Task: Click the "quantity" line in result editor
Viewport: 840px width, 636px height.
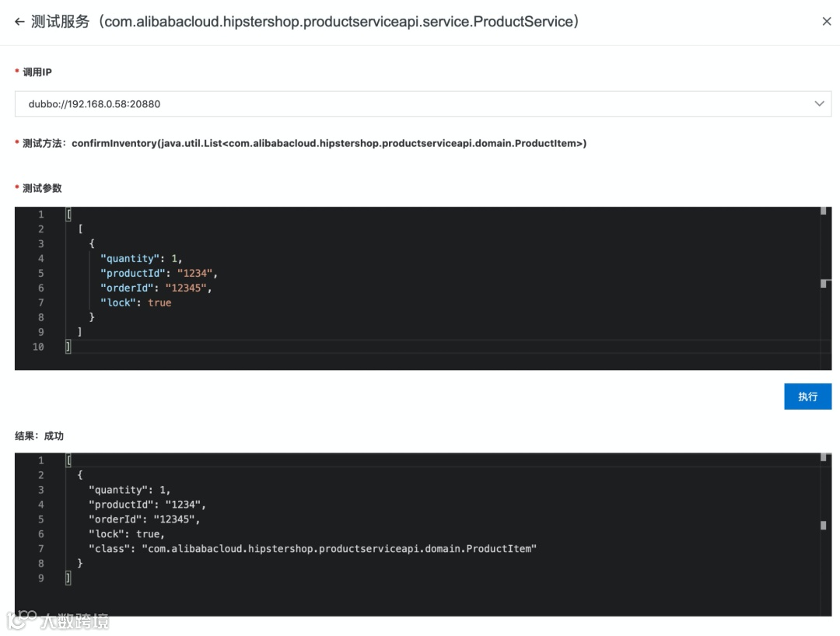Action: click(x=124, y=490)
